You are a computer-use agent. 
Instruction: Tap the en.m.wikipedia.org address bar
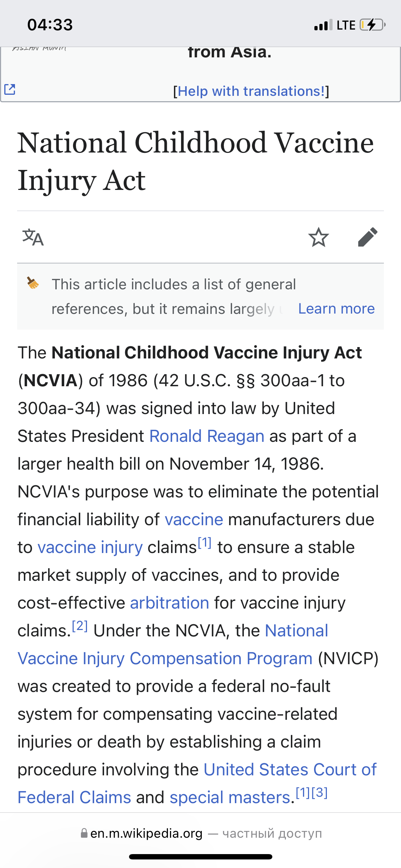pos(146,833)
